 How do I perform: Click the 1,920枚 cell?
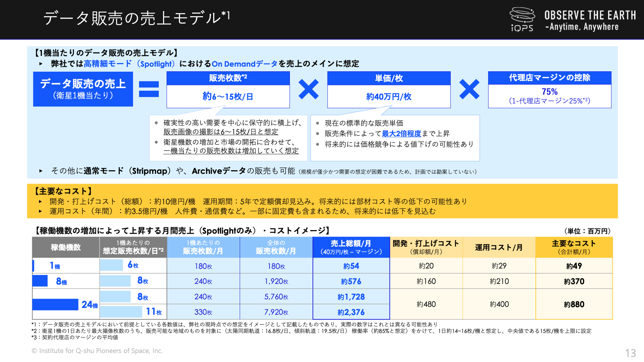(276, 281)
